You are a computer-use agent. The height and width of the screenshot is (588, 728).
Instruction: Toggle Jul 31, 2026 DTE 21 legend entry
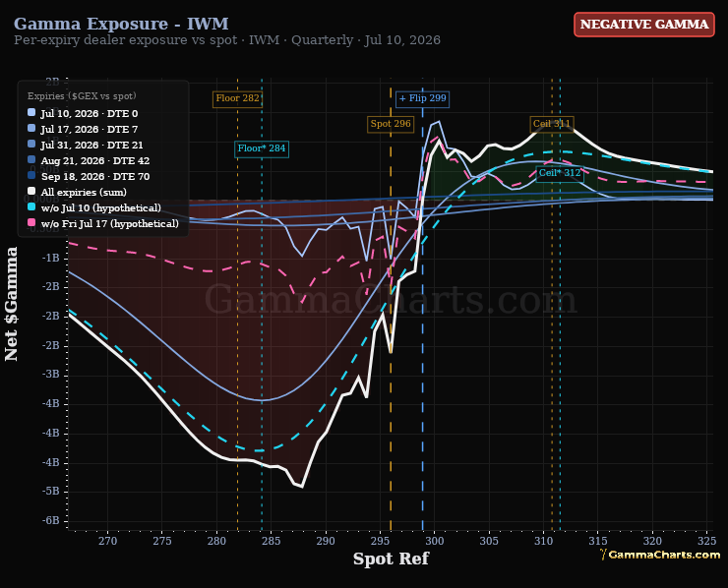[x=86, y=145]
